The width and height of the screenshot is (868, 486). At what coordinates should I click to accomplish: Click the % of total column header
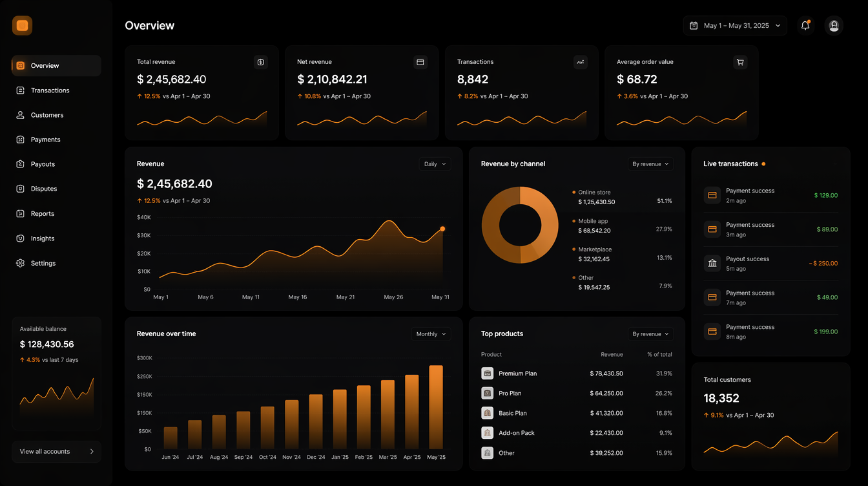660,354
